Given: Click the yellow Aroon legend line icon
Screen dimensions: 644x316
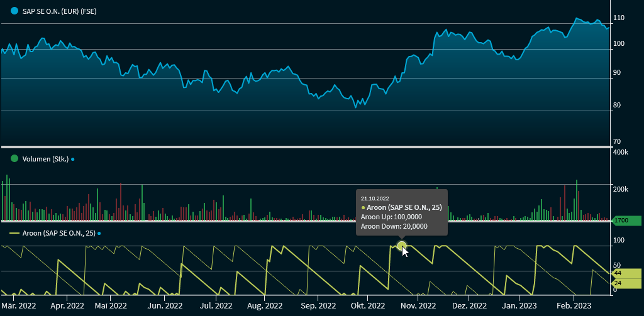Looking at the screenshot, I should pyautogui.click(x=14, y=233).
